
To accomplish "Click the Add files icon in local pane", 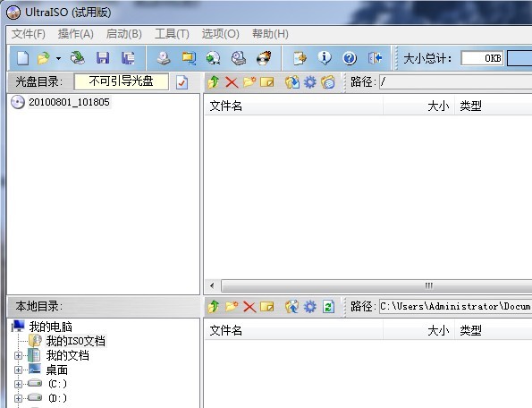I will [292, 307].
